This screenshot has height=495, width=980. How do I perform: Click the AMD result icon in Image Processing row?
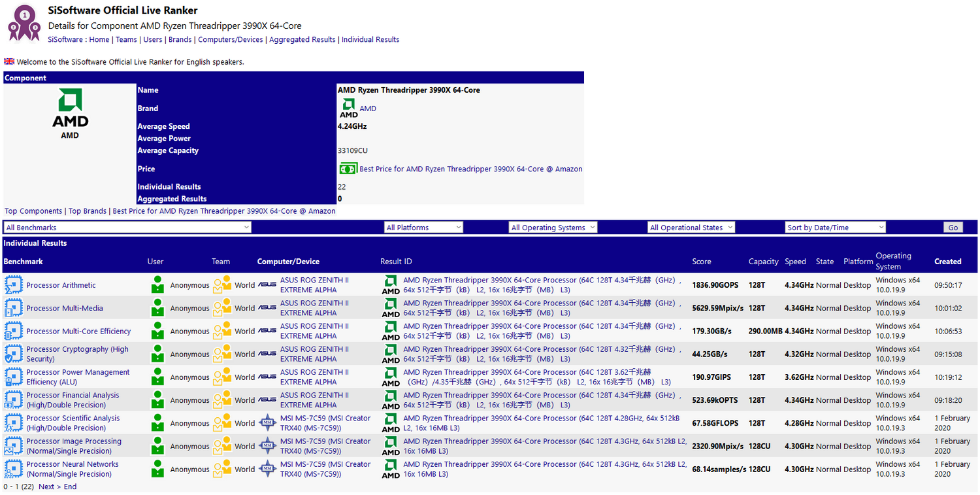pyautogui.click(x=391, y=446)
